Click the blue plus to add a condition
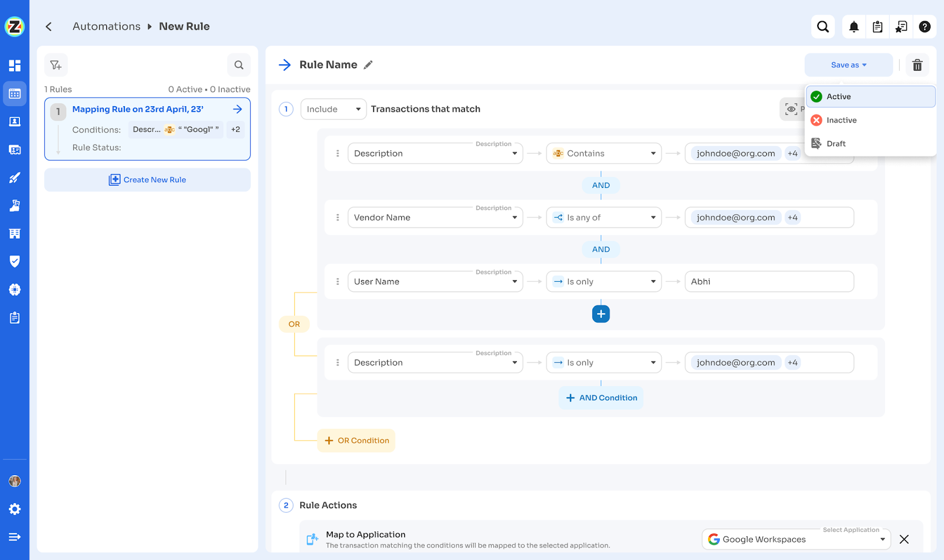 pyautogui.click(x=601, y=314)
